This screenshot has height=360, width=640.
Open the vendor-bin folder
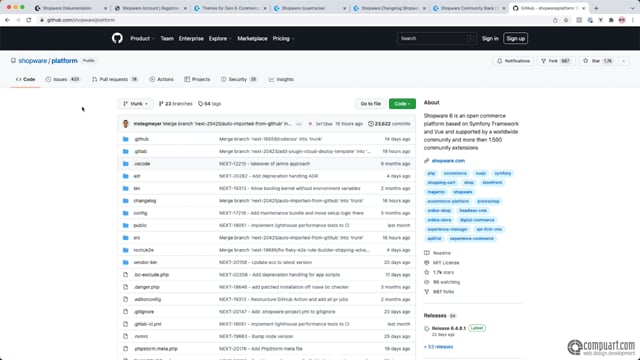[145, 262]
